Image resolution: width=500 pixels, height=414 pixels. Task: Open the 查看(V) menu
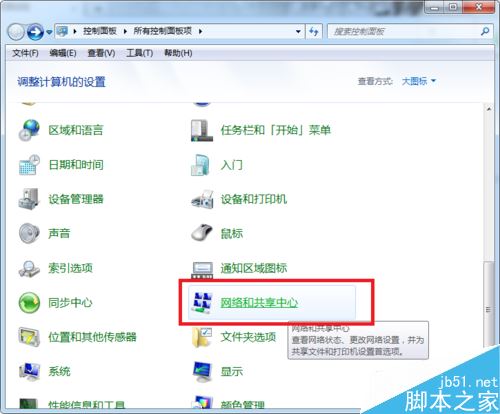point(101,53)
